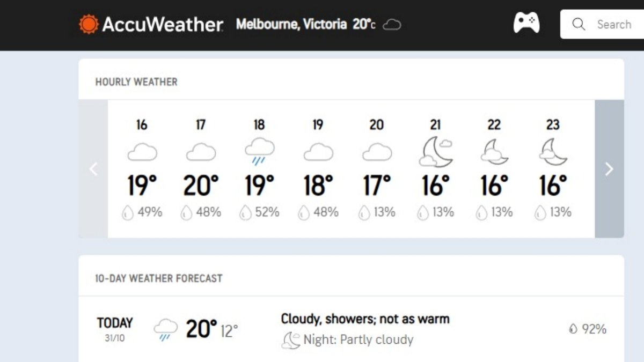Screen dimensions: 644x362
Task: Click the left arrow to see earlier hours
Action: click(93, 169)
